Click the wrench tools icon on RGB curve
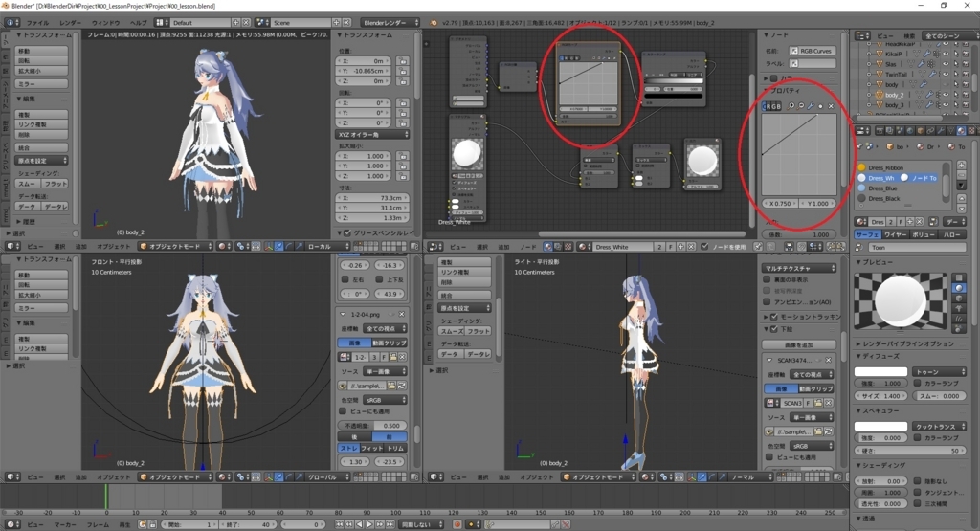The width and height of the screenshot is (980, 531). click(811, 106)
